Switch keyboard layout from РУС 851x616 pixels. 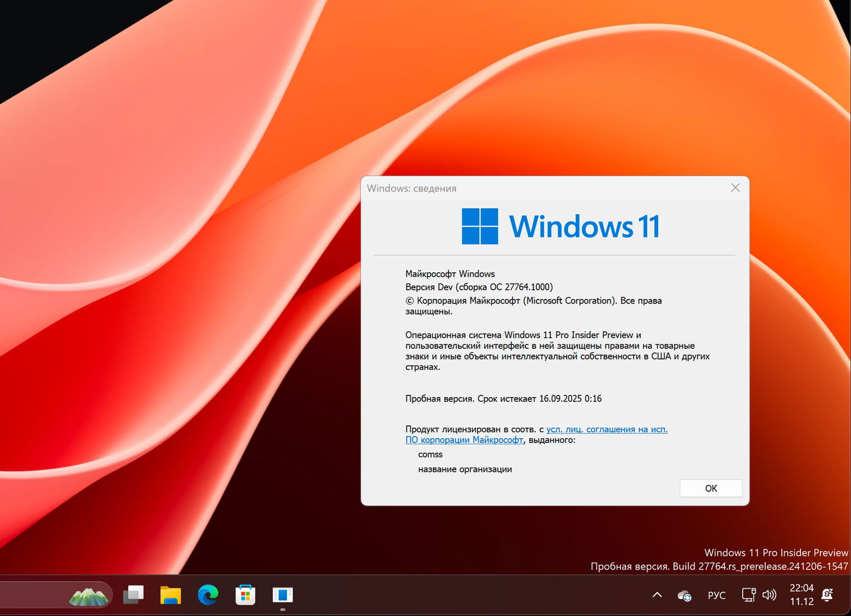717,595
